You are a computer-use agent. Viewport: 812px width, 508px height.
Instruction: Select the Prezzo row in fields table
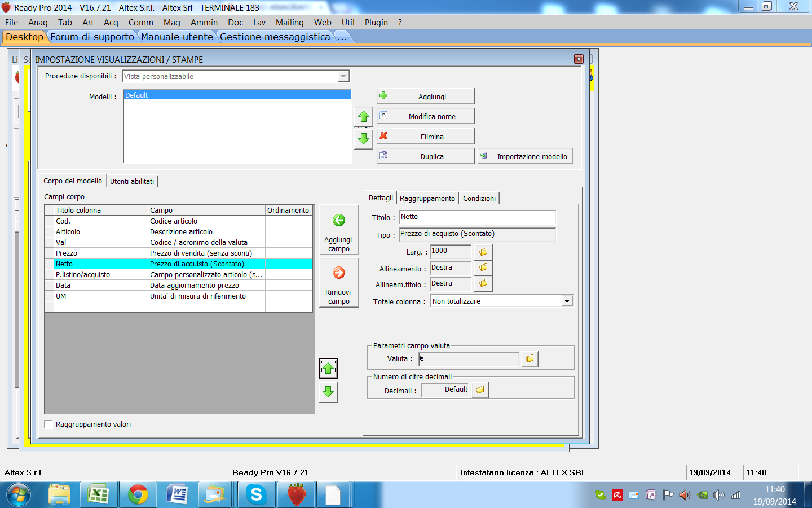[178, 253]
